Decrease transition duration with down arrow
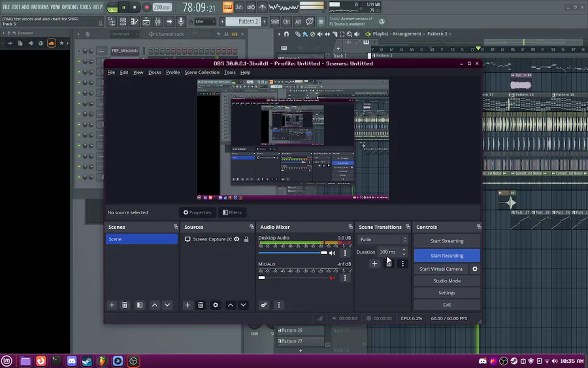This screenshot has height=368, width=588. (404, 254)
